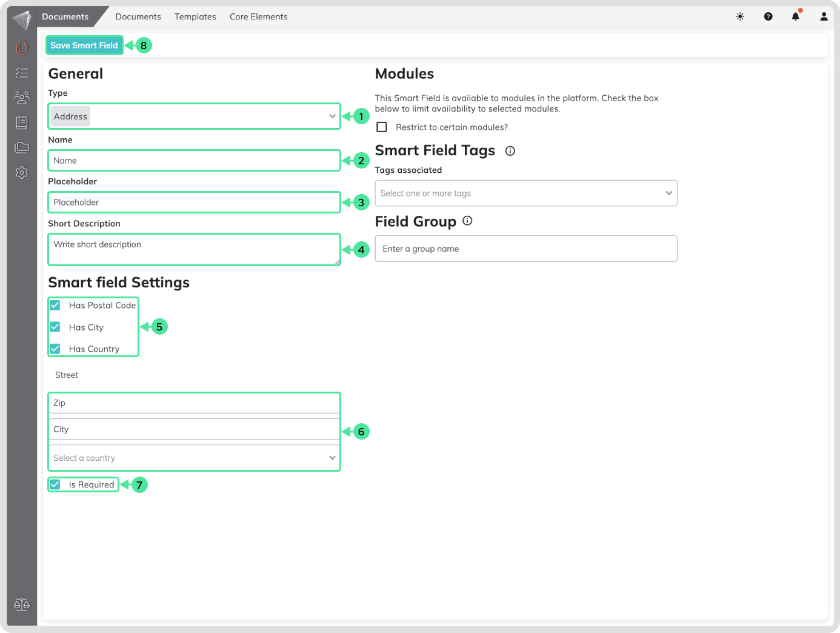The image size is (840, 633).
Task: Click the Save Smart Field button
Action: tap(84, 45)
